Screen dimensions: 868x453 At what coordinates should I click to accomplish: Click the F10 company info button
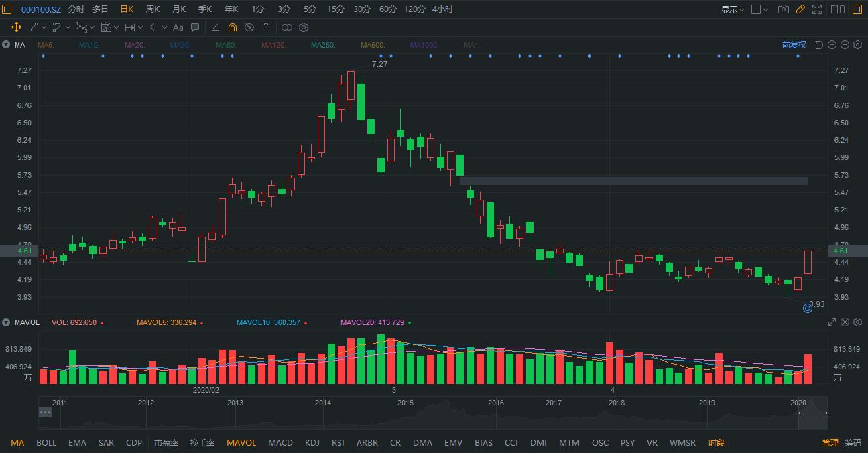[x=837, y=9]
